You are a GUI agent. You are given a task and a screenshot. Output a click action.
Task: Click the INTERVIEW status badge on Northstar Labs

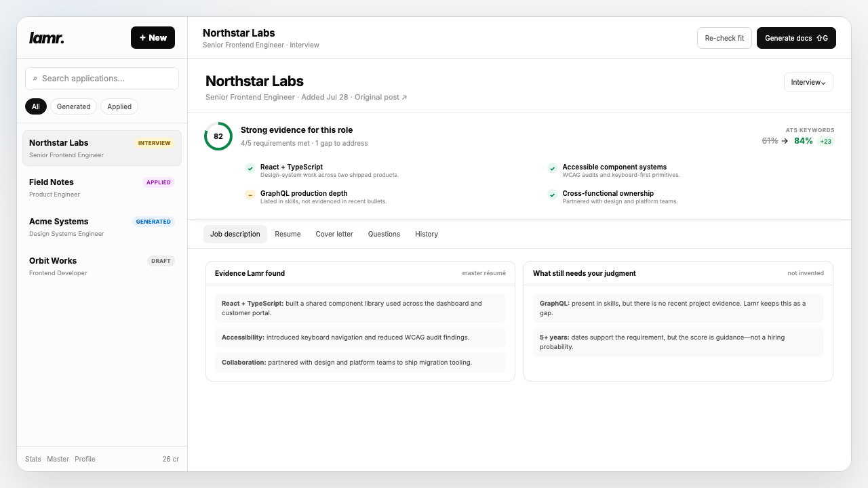click(x=154, y=143)
